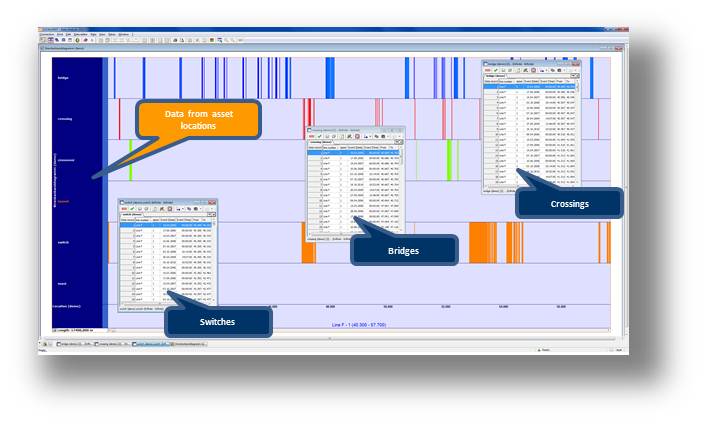The height and width of the screenshot is (425, 705).
Task: Open the layer dropdown in bridge table window
Action: (x=573, y=76)
